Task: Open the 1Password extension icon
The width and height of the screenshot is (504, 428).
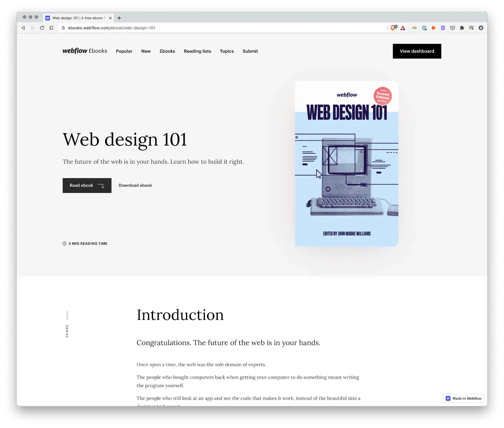Action: (424, 28)
